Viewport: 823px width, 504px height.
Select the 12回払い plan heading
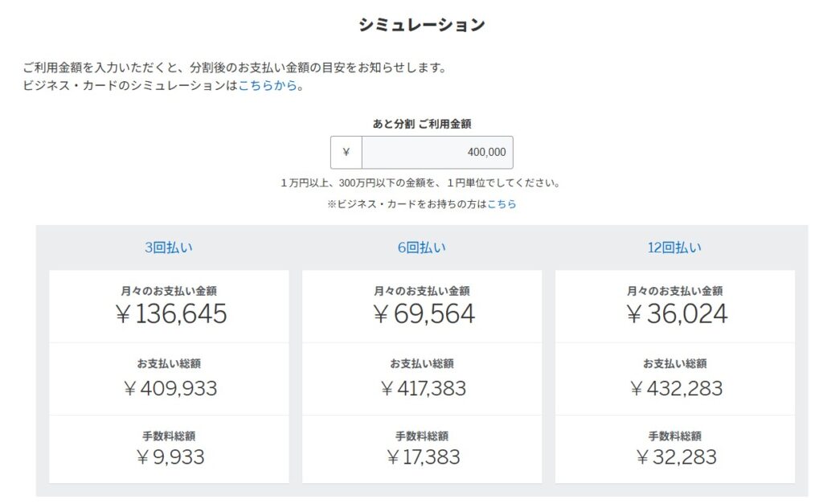[x=674, y=248]
